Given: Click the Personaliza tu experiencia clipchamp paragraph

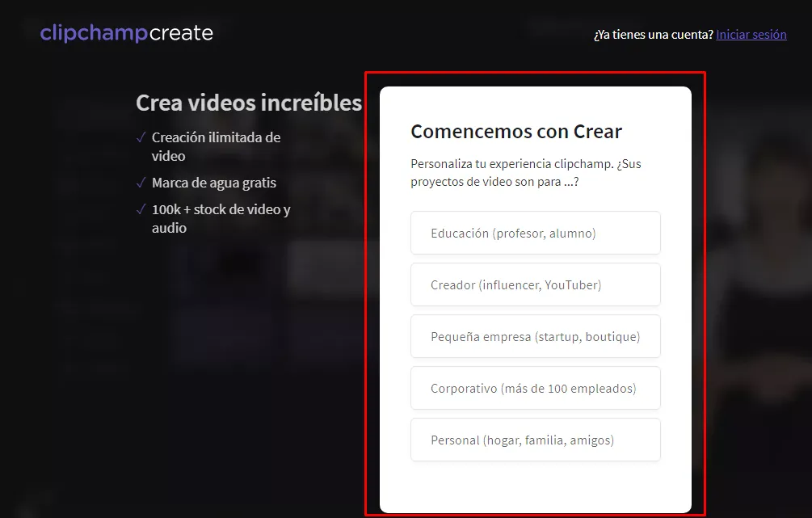Looking at the screenshot, I should 526,172.
